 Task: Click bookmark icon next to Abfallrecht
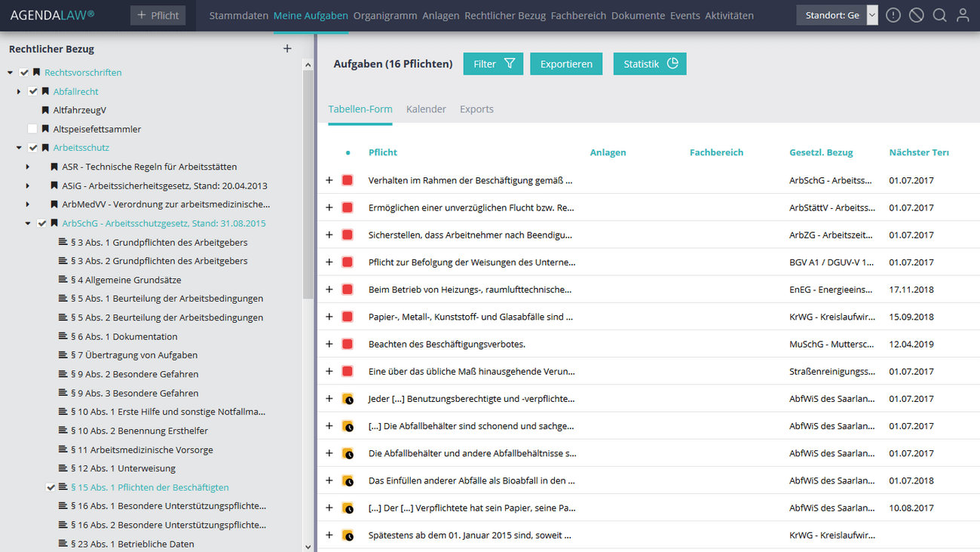pos(45,91)
